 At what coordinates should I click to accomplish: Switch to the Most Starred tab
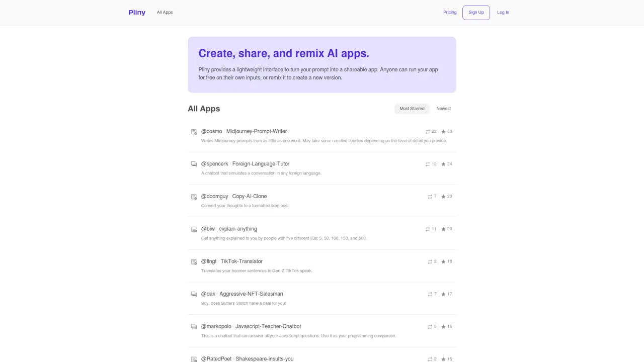[412, 109]
